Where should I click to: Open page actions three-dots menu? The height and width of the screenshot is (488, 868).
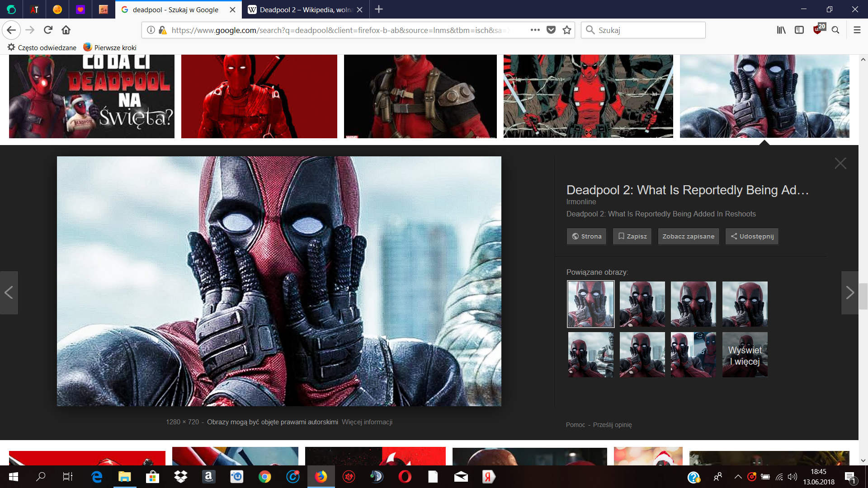pos(535,30)
